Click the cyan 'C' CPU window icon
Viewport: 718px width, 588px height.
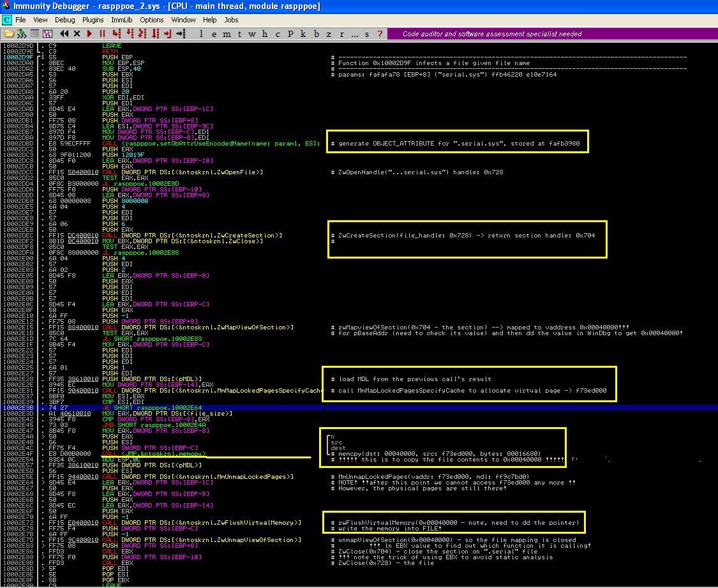pyautogui.click(x=6, y=20)
